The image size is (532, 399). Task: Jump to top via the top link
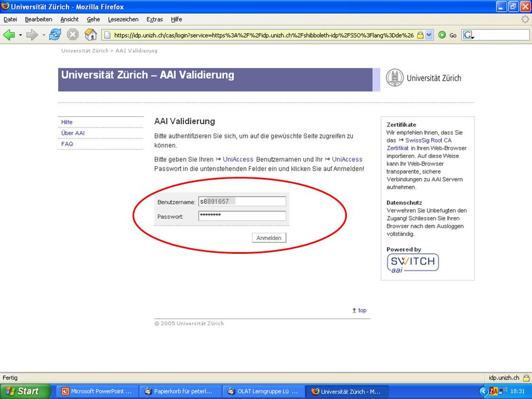pos(362,310)
